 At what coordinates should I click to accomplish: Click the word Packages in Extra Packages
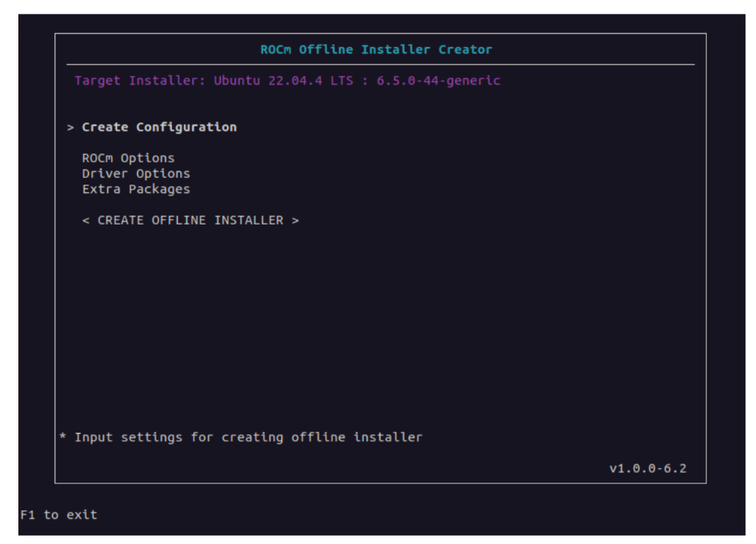pyautogui.click(x=159, y=189)
